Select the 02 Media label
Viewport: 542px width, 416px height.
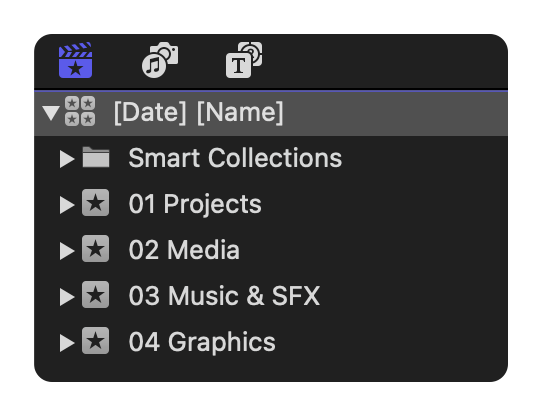tap(184, 250)
